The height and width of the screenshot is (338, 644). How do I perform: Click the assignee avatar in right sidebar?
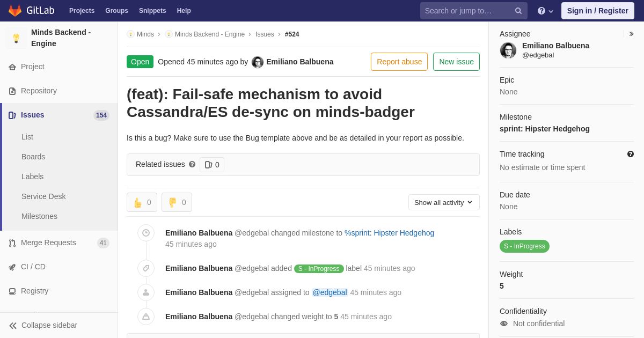pos(508,50)
